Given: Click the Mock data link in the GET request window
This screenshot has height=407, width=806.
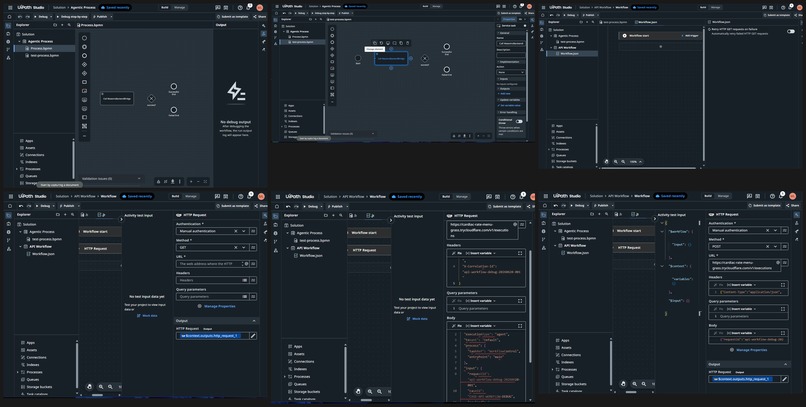Looking at the screenshot, I should pos(148,316).
